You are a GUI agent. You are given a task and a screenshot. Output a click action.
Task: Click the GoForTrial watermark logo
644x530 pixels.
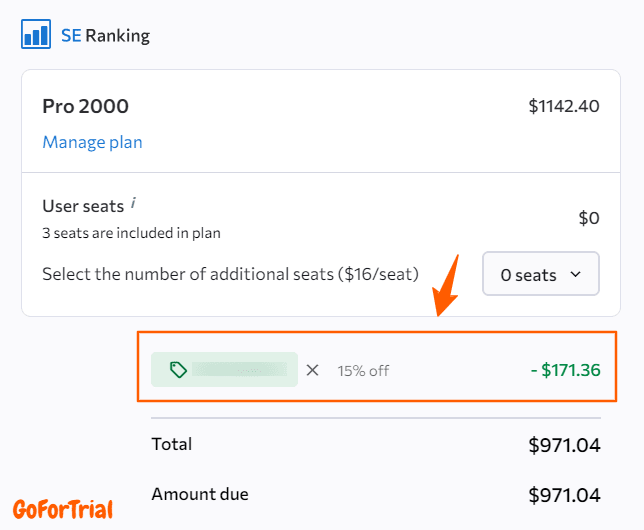tap(62, 508)
